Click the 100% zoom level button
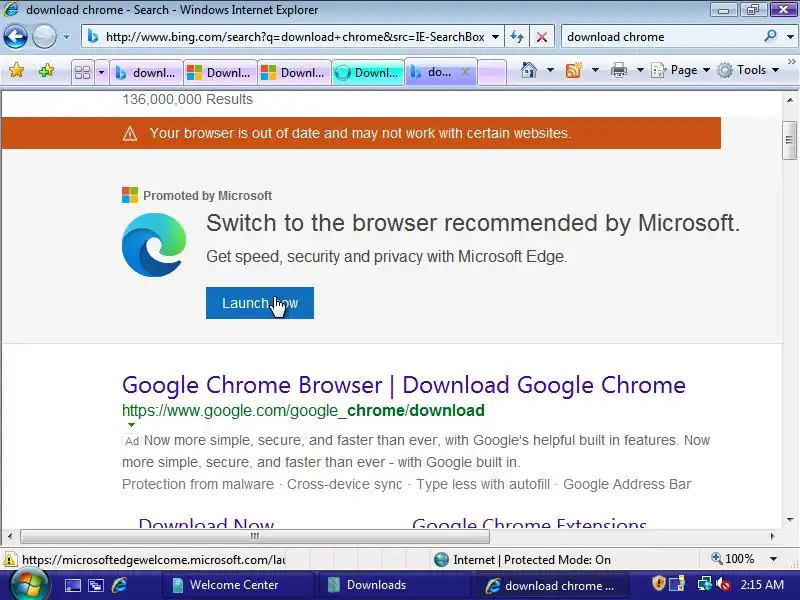 733,559
